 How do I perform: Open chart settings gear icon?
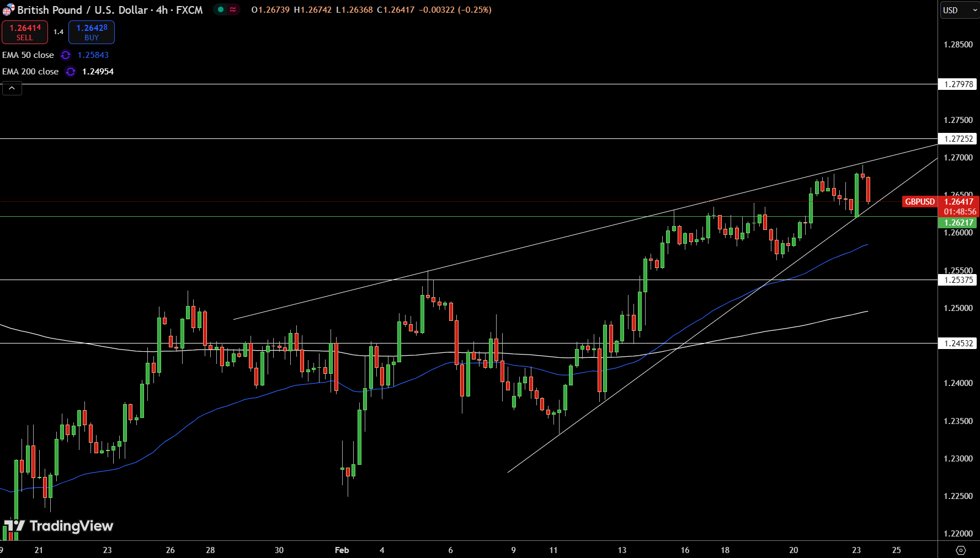click(961, 550)
